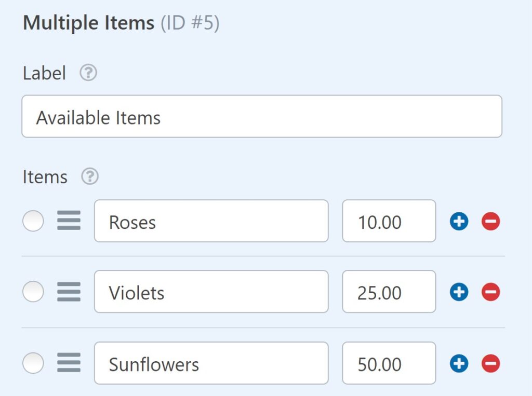This screenshot has width=532, height=396.
Task: Select Roses as the default choice
Action: pyautogui.click(x=33, y=221)
